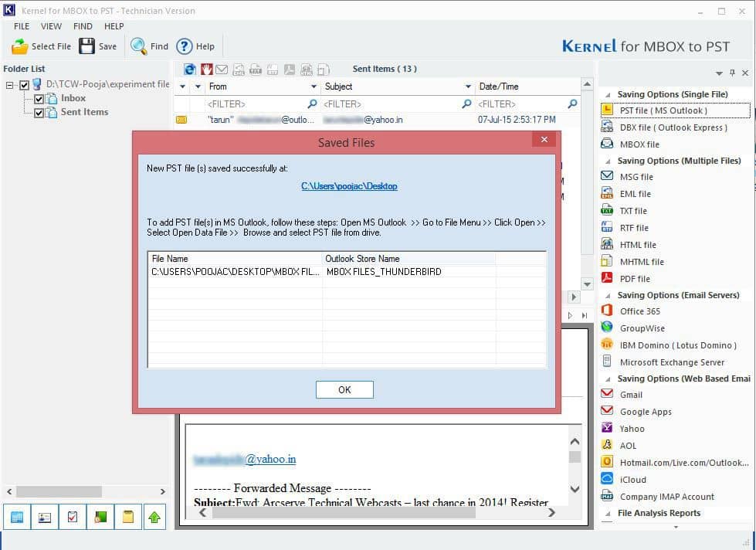Choose Microsoft Exchange Server option
Viewport: 756px width, 550px height.
(672, 362)
